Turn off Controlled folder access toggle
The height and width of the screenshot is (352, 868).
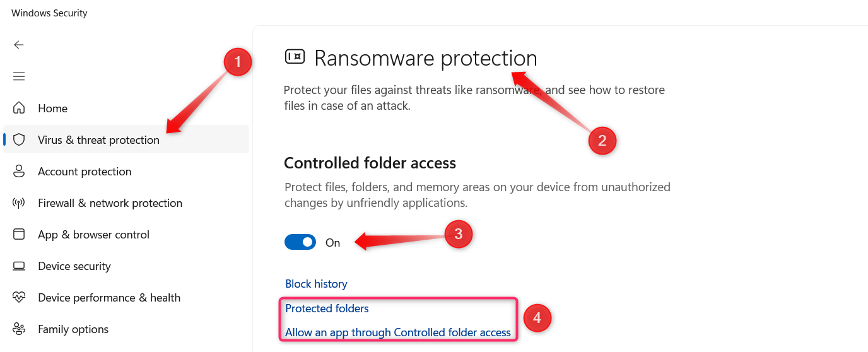point(300,242)
